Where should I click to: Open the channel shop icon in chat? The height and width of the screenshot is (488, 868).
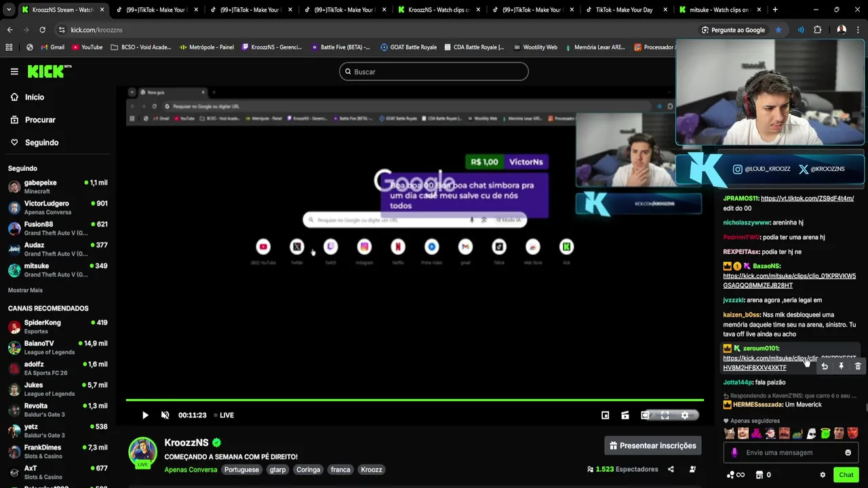pos(759,475)
